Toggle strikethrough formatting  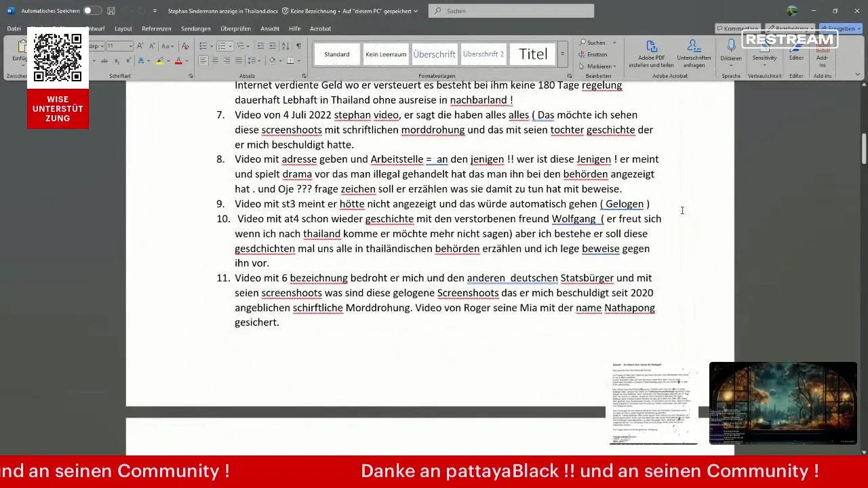click(x=104, y=60)
